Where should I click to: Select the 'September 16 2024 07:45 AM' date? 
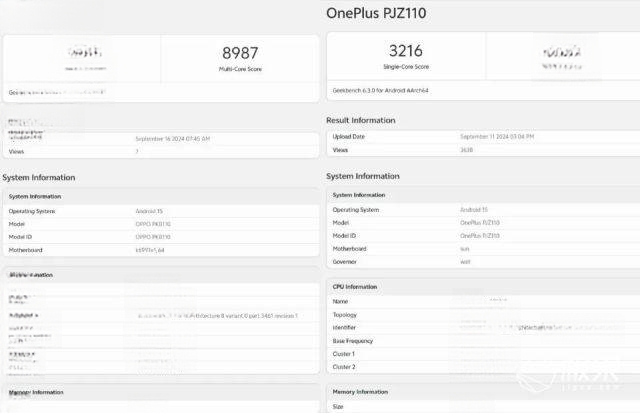173,139
